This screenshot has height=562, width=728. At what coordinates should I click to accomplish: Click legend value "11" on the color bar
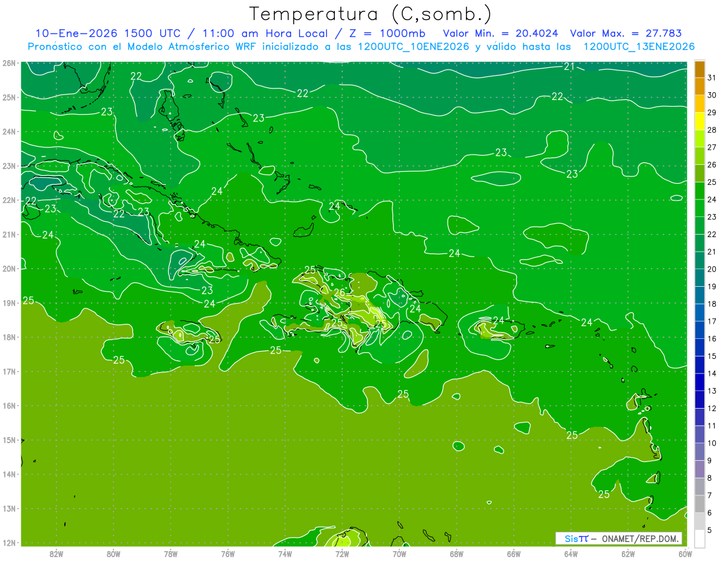point(712,426)
